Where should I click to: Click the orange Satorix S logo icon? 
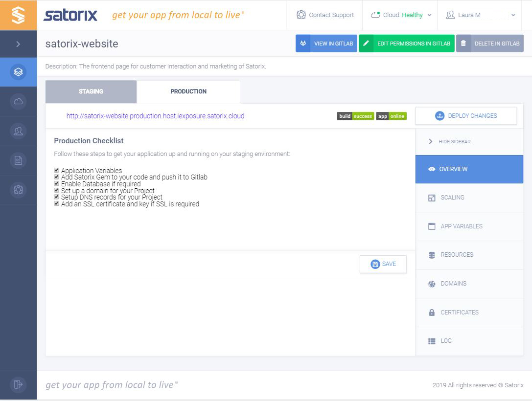tap(18, 15)
